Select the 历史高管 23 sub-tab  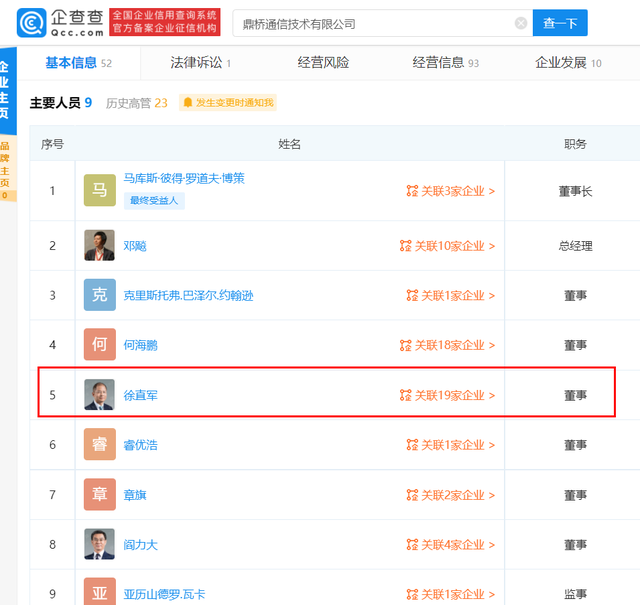[x=137, y=102]
